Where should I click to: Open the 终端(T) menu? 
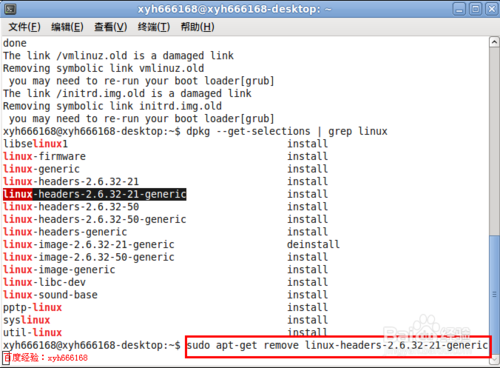click(154, 27)
